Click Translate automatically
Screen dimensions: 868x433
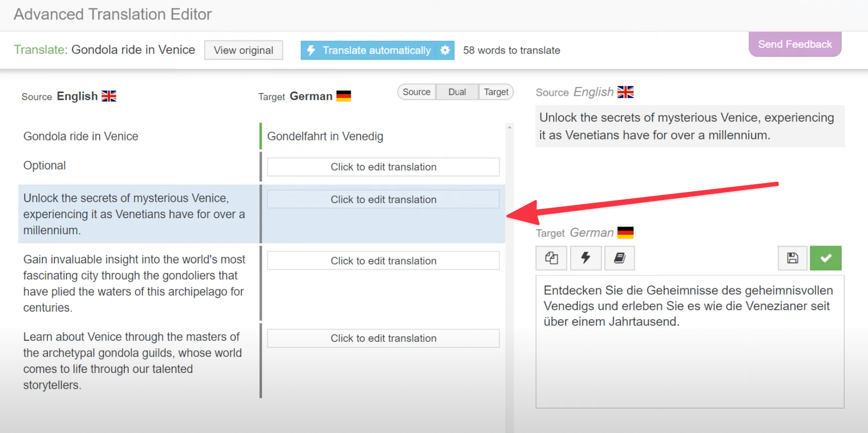pos(377,50)
